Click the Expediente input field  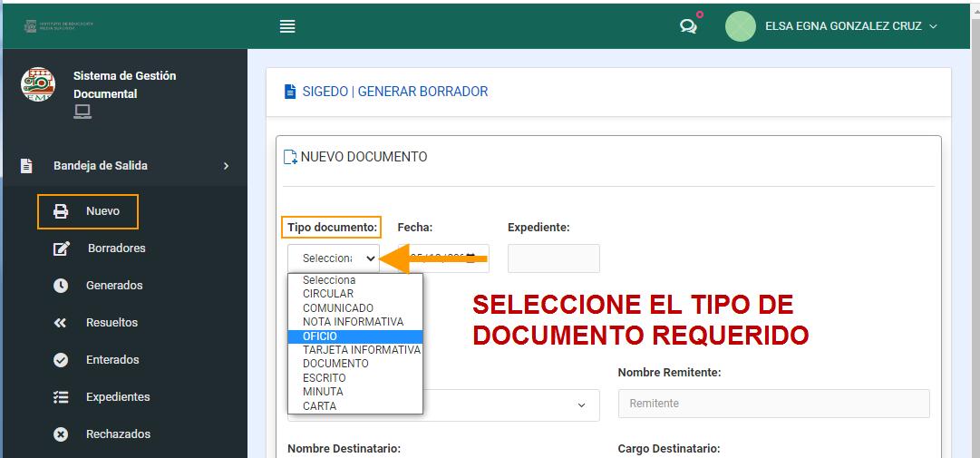coord(554,258)
